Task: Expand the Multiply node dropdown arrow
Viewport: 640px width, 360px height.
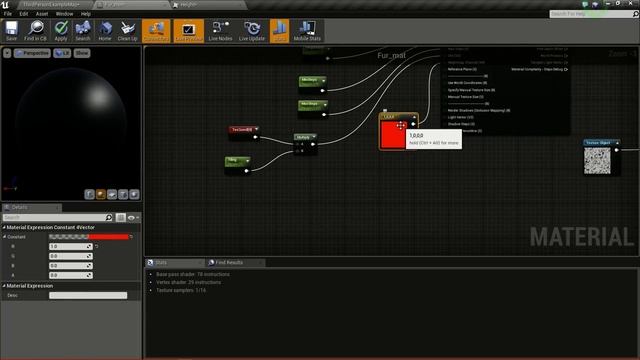Action: pos(314,137)
